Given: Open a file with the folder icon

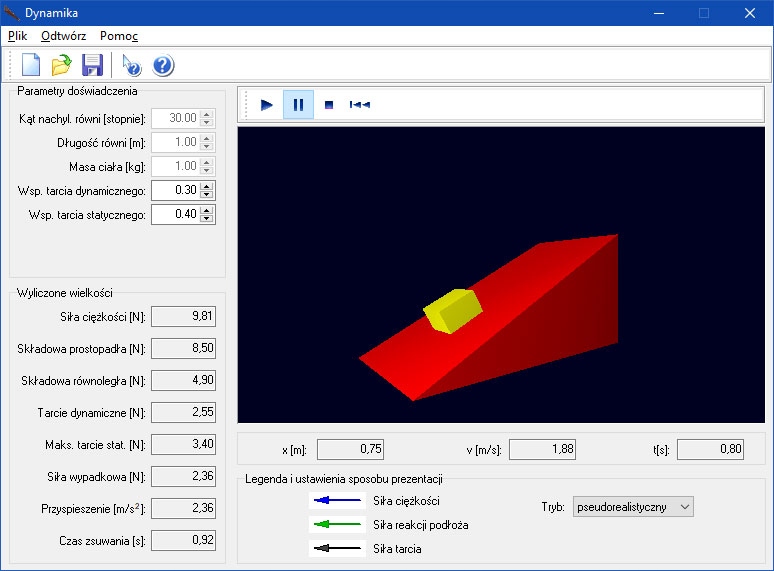Looking at the screenshot, I should pyautogui.click(x=62, y=66).
